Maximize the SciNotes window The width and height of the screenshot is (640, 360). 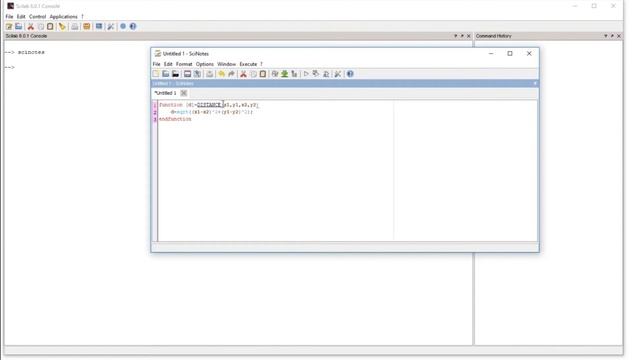tap(510, 53)
